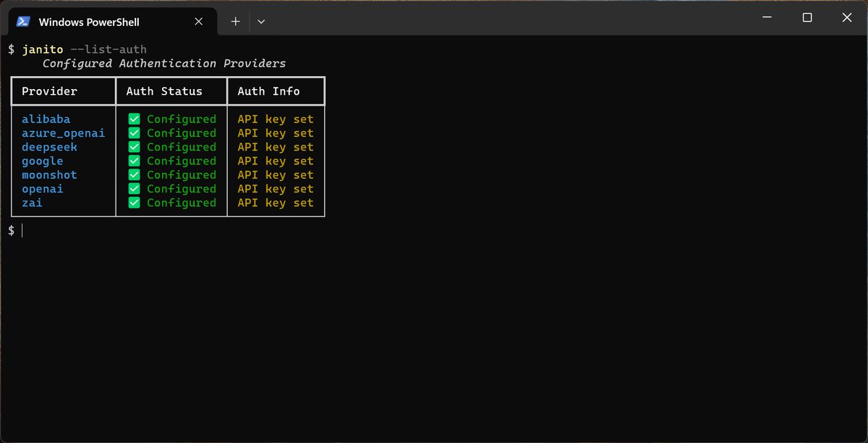The height and width of the screenshot is (443, 868).
Task: Click the green check beside alibaba
Action: tap(134, 119)
